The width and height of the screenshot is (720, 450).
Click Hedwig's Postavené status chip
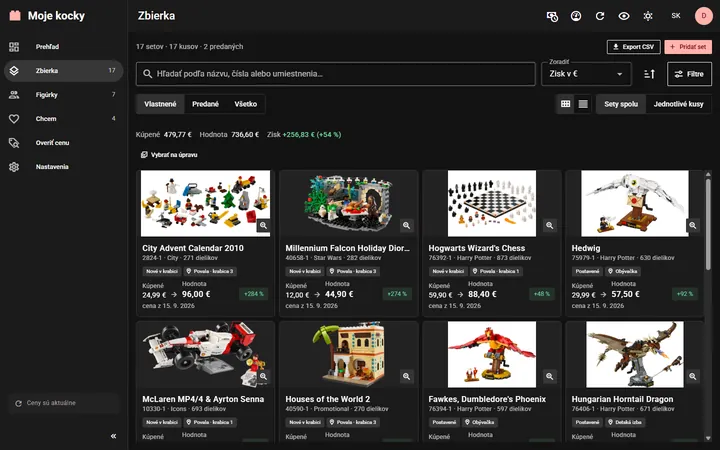(x=587, y=271)
